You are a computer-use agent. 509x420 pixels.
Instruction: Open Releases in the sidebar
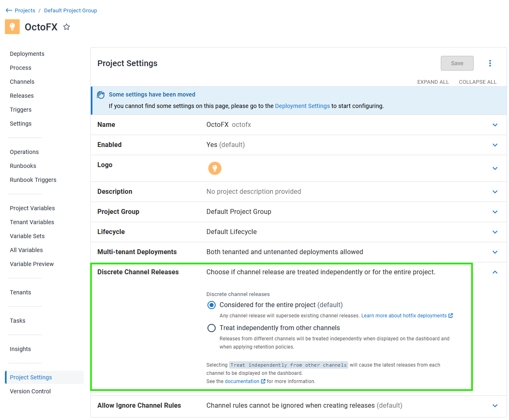pyautogui.click(x=22, y=96)
